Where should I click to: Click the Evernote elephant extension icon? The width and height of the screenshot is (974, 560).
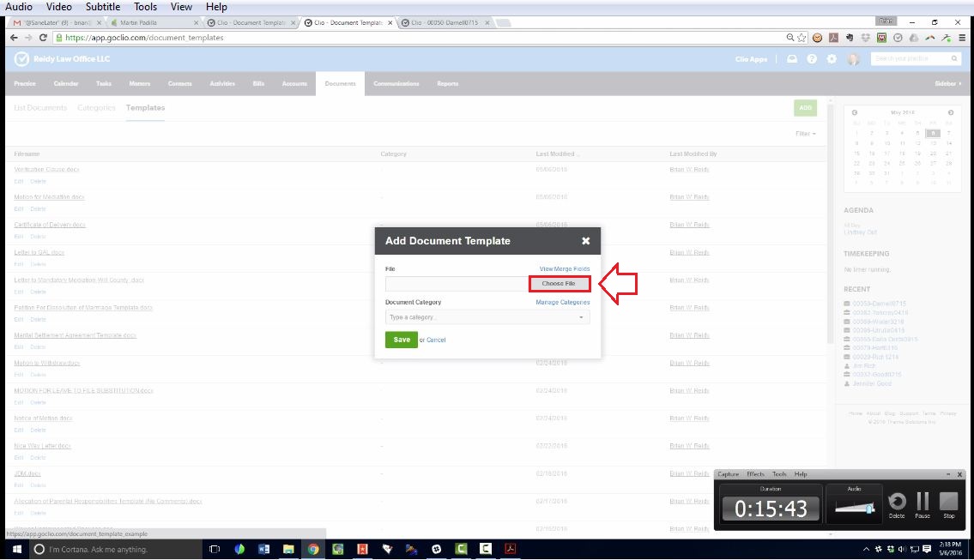pos(850,38)
